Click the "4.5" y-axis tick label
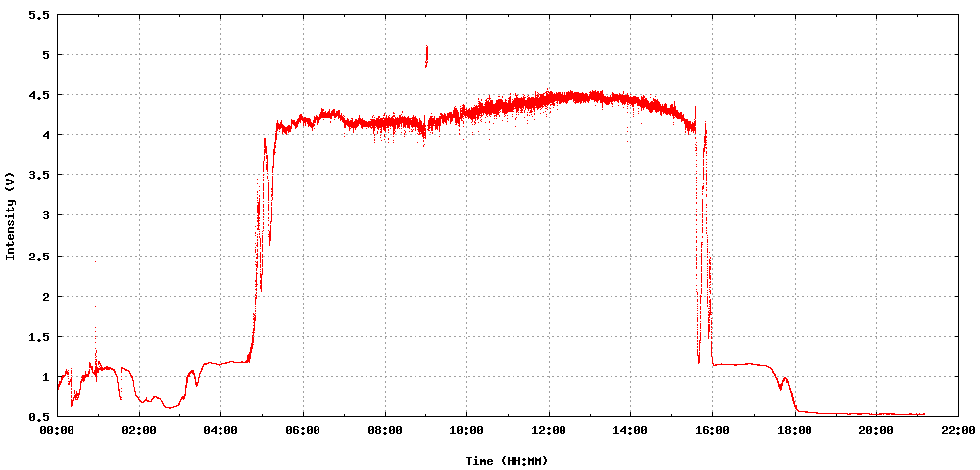This screenshot has width=980, height=470. pyautogui.click(x=39, y=95)
